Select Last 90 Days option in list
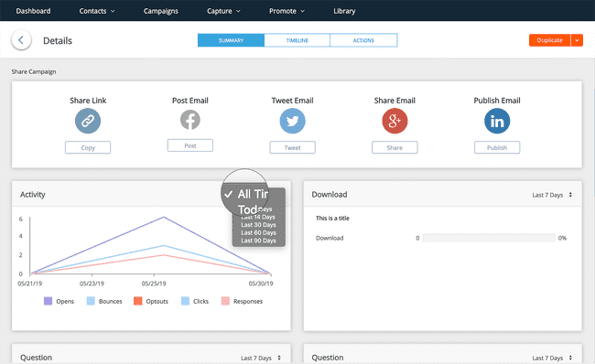595x364 pixels. [x=258, y=241]
